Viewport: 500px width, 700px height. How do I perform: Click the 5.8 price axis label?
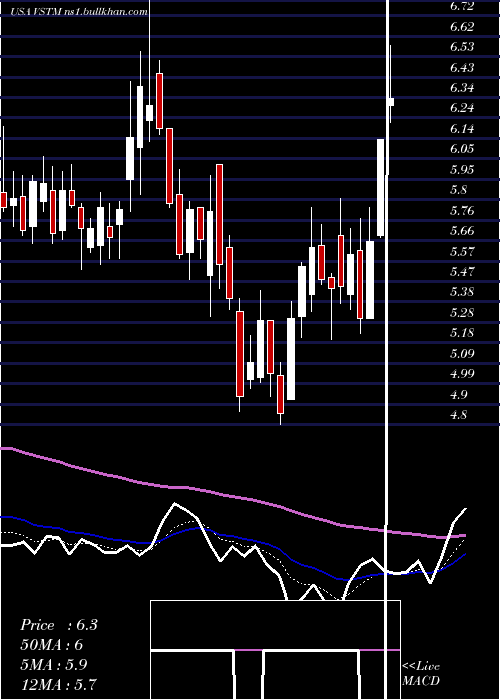tap(459, 190)
